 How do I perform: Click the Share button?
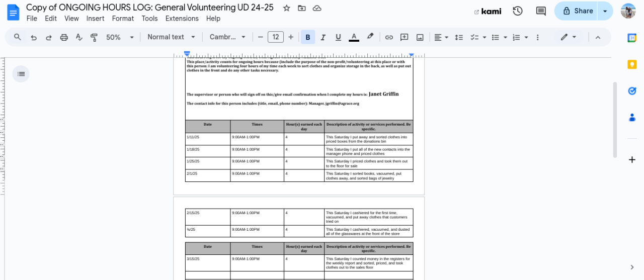click(577, 11)
